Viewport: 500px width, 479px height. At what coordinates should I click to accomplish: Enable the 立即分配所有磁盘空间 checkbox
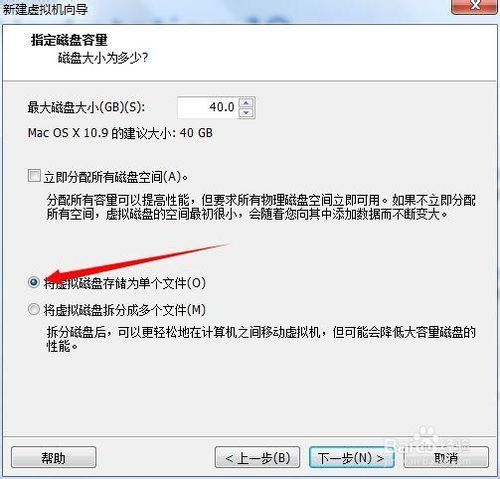[x=34, y=176]
